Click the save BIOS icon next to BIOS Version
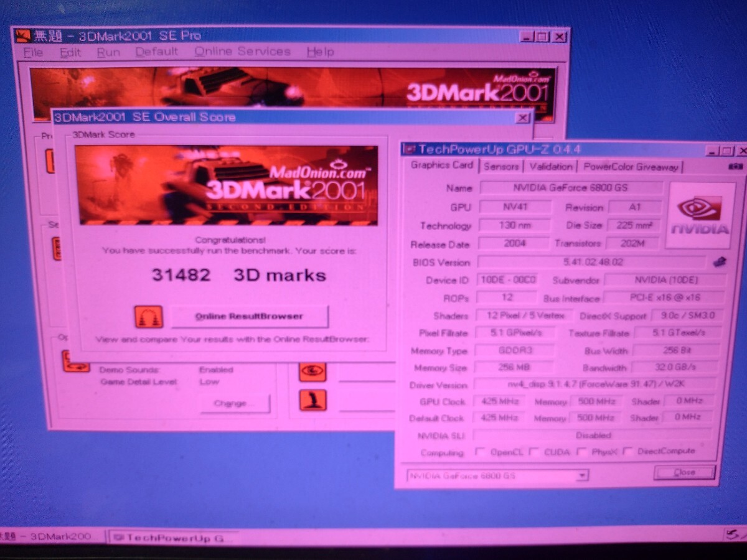This screenshot has width=747, height=560. click(719, 263)
